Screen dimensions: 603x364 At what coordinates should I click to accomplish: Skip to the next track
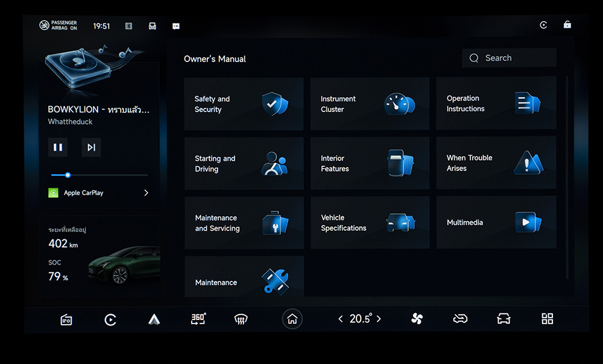[x=91, y=147]
